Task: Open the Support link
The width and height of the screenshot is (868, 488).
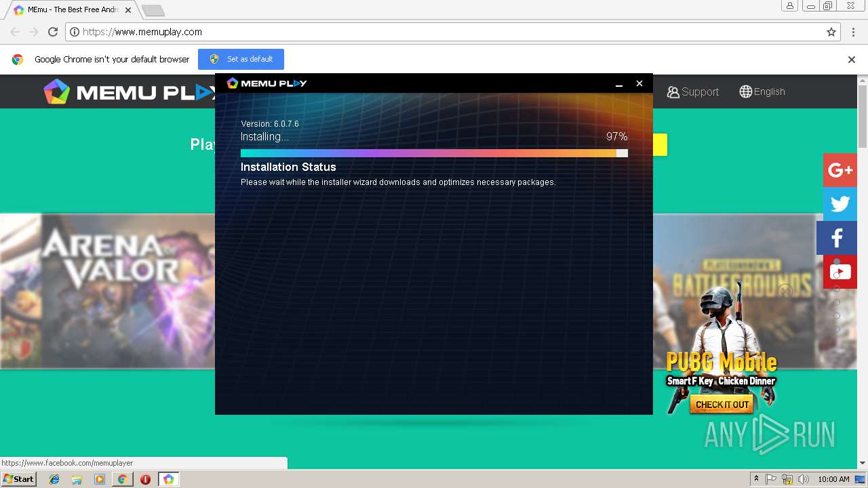Action: coord(692,91)
